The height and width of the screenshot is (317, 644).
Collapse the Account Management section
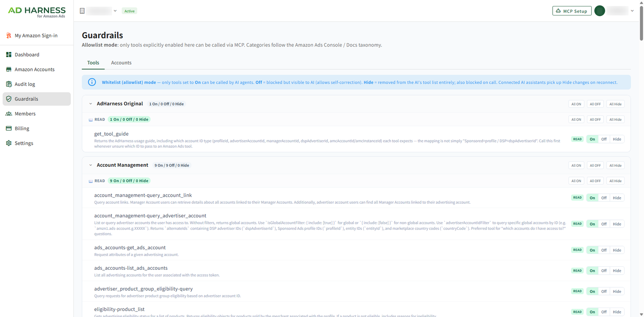[x=91, y=165]
